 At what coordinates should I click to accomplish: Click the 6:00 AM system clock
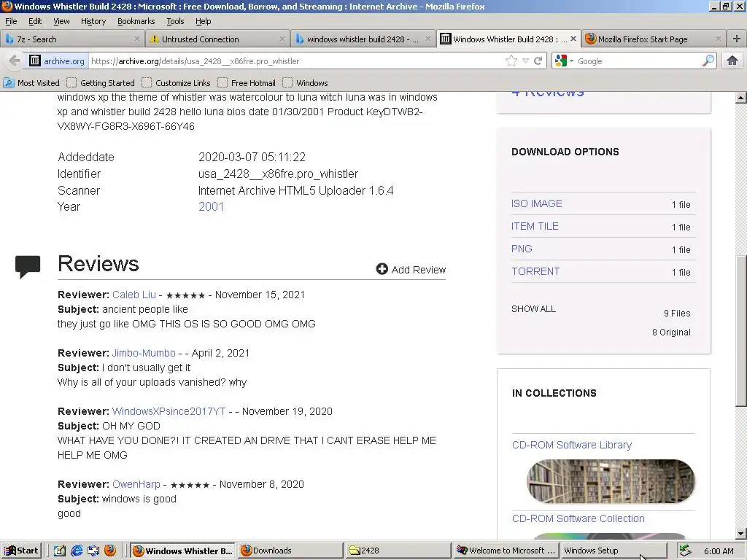(719, 551)
